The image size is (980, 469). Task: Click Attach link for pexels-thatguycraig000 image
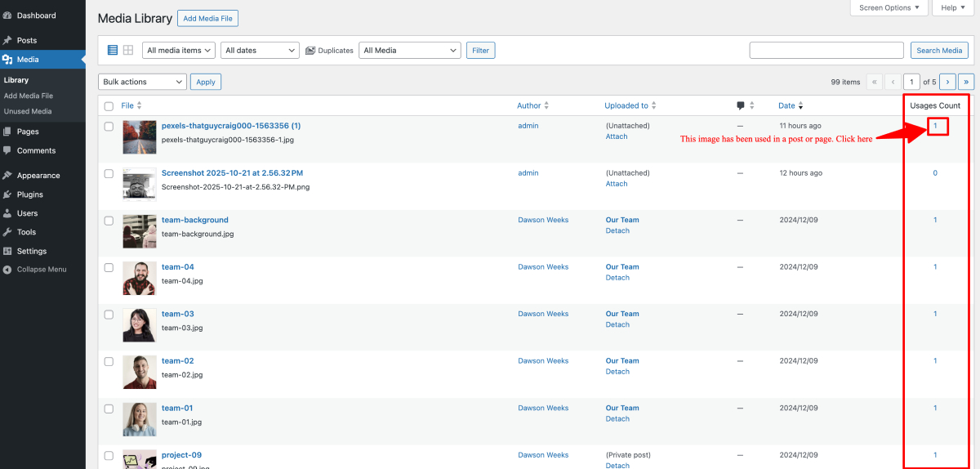coord(617,136)
